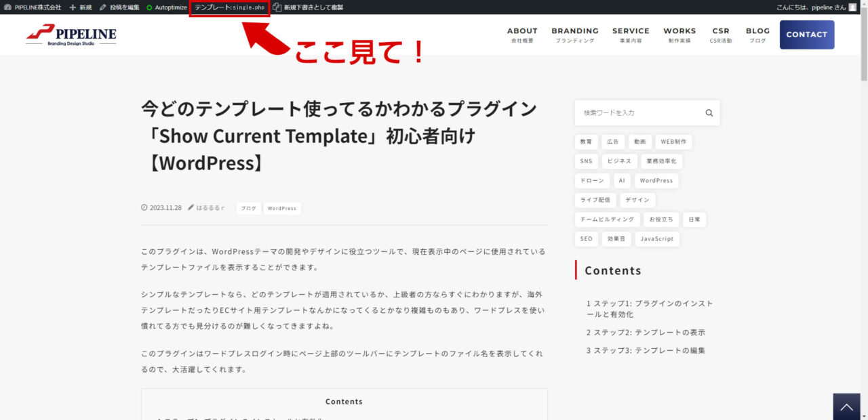Open the ブログ category badge under the title

coord(248,208)
